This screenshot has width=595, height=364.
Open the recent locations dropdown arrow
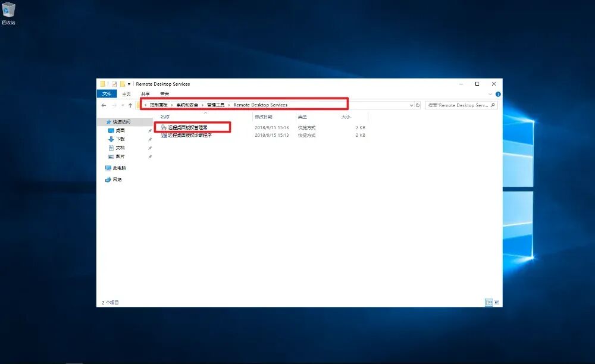122,105
